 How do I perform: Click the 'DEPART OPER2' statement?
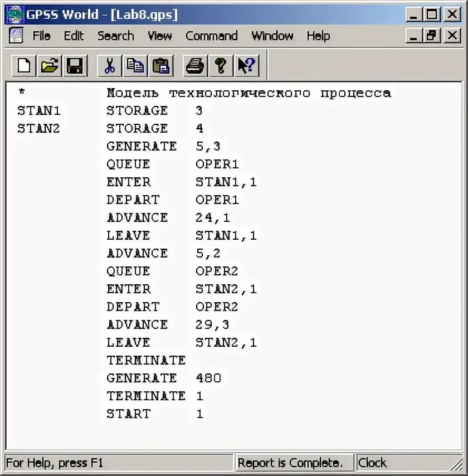[x=172, y=307]
